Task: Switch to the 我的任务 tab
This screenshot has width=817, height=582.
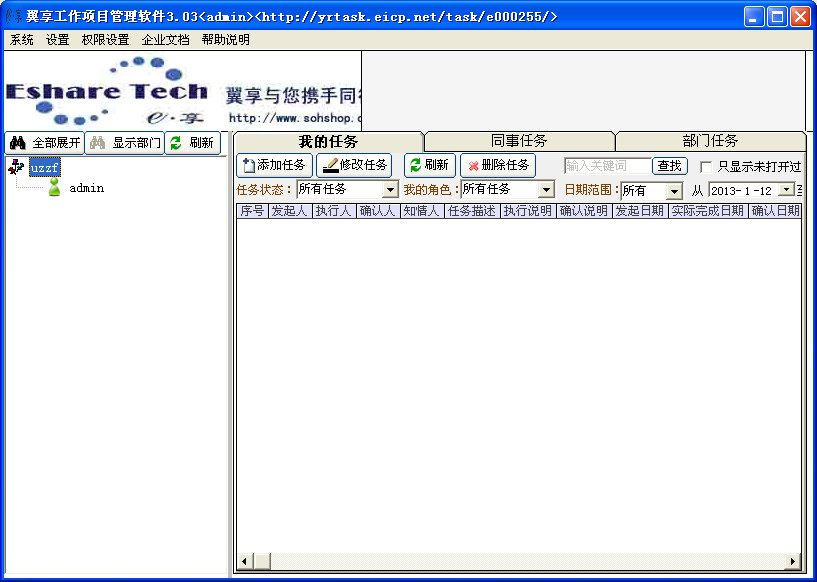Action: coord(328,142)
